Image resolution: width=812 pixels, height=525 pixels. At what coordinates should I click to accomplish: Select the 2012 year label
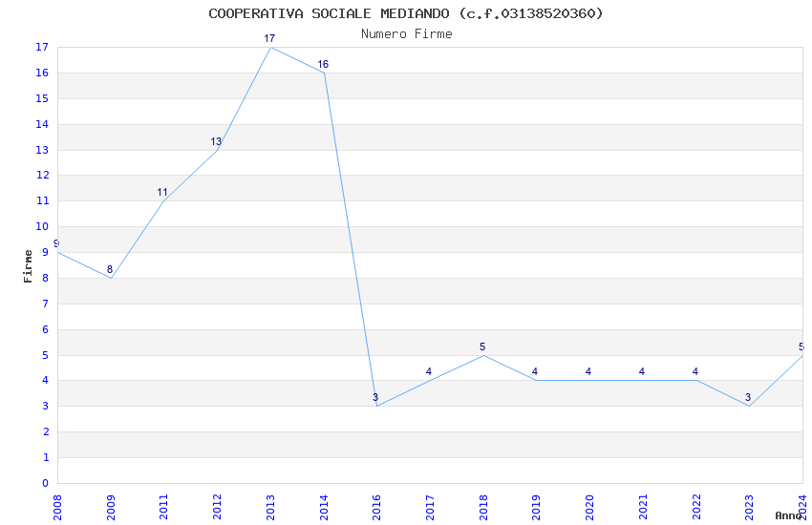click(217, 508)
